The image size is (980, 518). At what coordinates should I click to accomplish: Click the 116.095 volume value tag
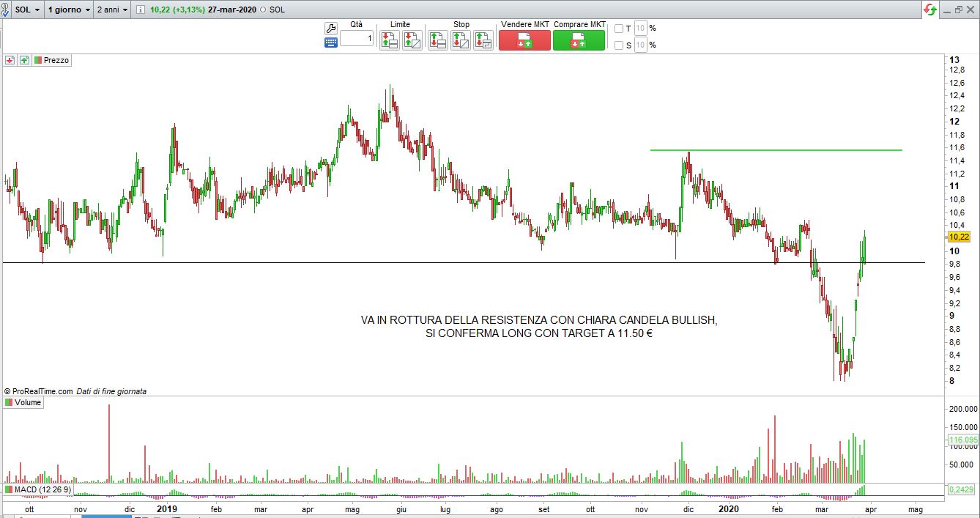coord(963,440)
